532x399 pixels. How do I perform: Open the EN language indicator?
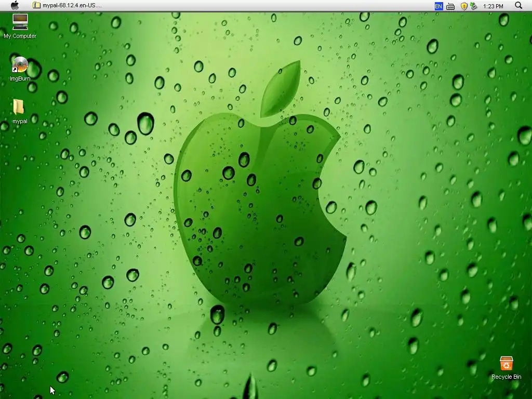(x=438, y=6)
